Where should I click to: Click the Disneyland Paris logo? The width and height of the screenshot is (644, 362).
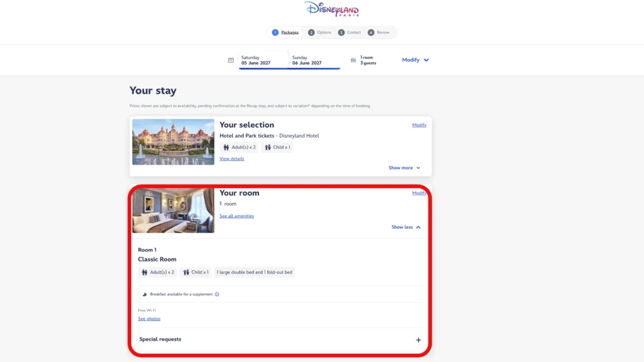331,9
